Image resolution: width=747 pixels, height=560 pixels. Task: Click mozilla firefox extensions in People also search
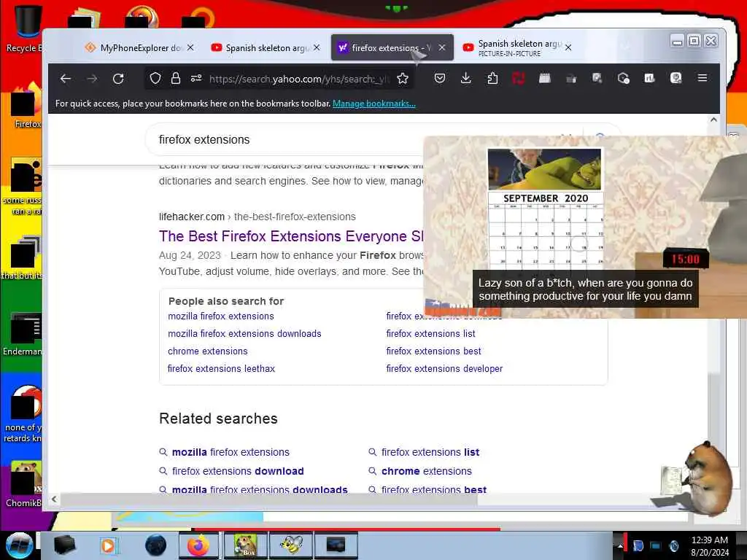pyautogui.click(x=221, y=316)
